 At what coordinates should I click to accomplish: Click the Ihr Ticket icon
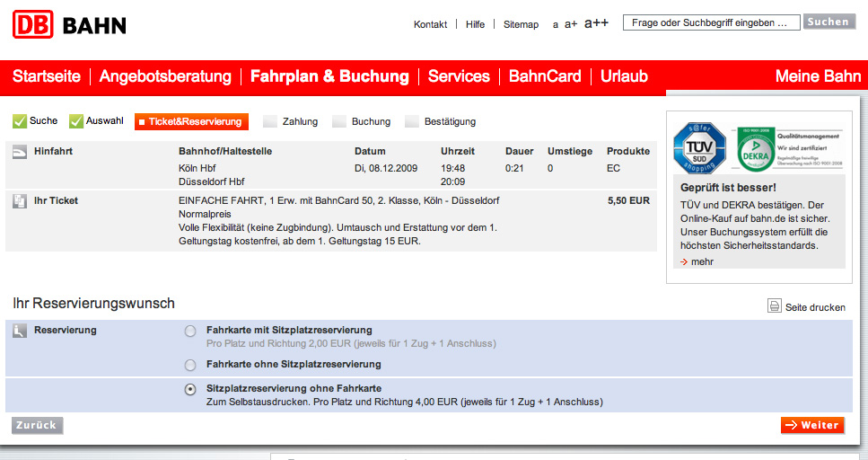click(x=20, y=201)
